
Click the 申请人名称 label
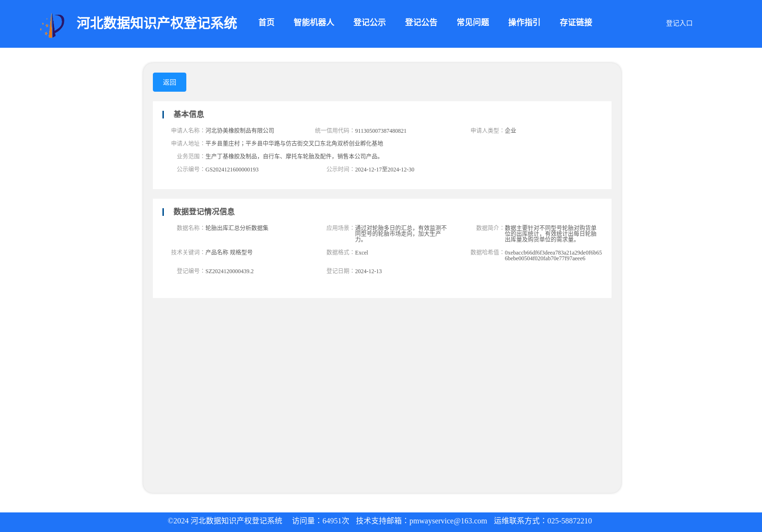click(x=188, y=130)
